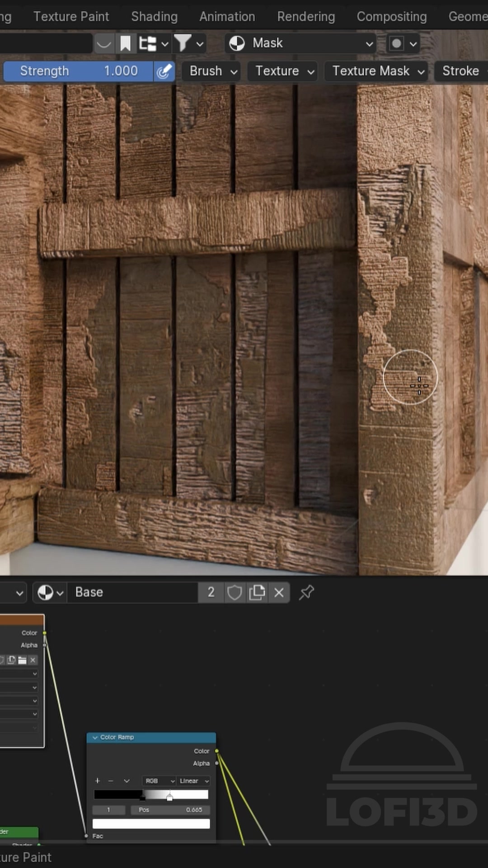Image resolution: width=488 pixels, height=868 pixels.
Task: Click the new image copy icon in texture node
Action: pos(11,660)
